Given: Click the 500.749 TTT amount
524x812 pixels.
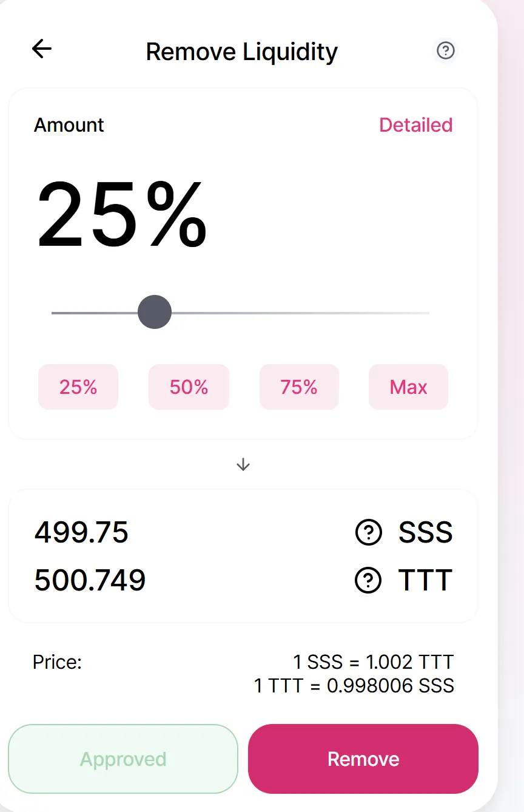Looking at the screenshot, I should click(x=90, y=581).
